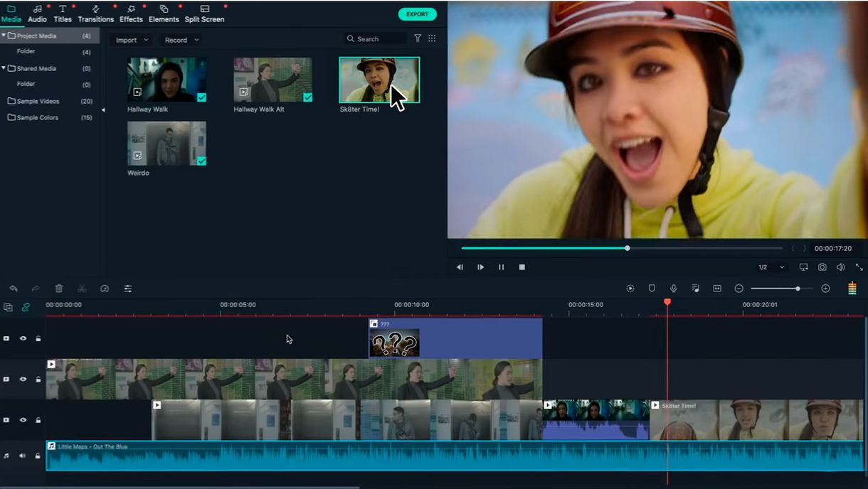
Task: Click the Render Preview icon above timeline
Action: pyautogui.click(x=630, y=288)
